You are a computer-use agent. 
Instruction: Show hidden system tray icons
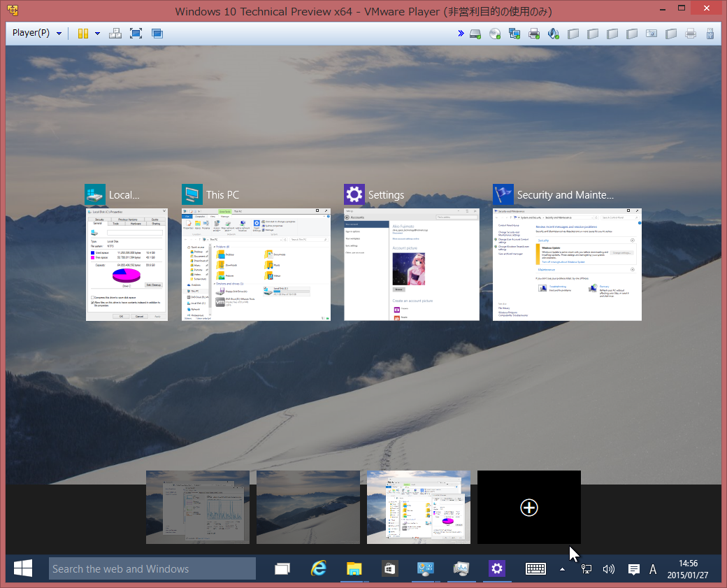coord(562,569)
